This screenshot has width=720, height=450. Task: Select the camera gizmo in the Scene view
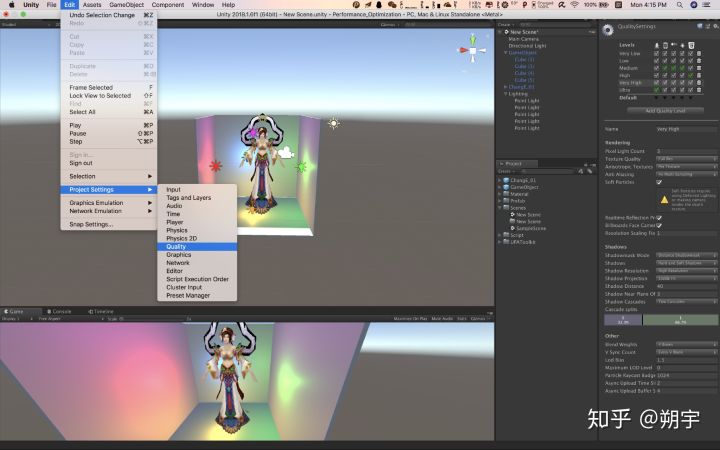(x=286, y=152)
